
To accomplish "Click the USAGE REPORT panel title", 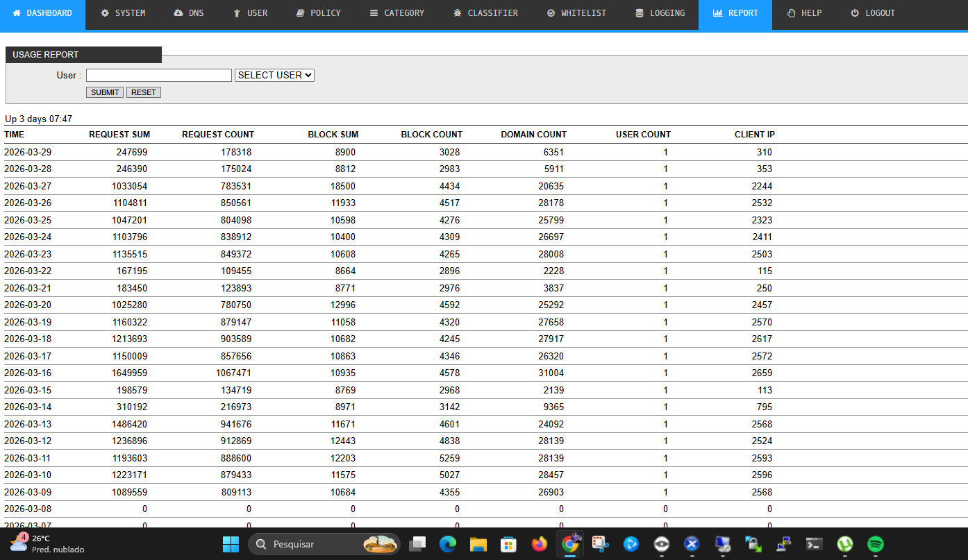I will pyautogui.click(x=46, y=55).
